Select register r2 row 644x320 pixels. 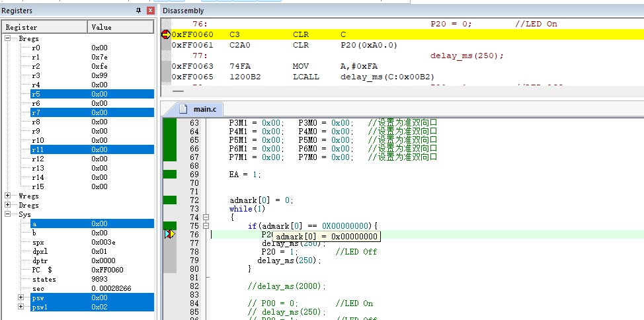[x=92, y=66]
